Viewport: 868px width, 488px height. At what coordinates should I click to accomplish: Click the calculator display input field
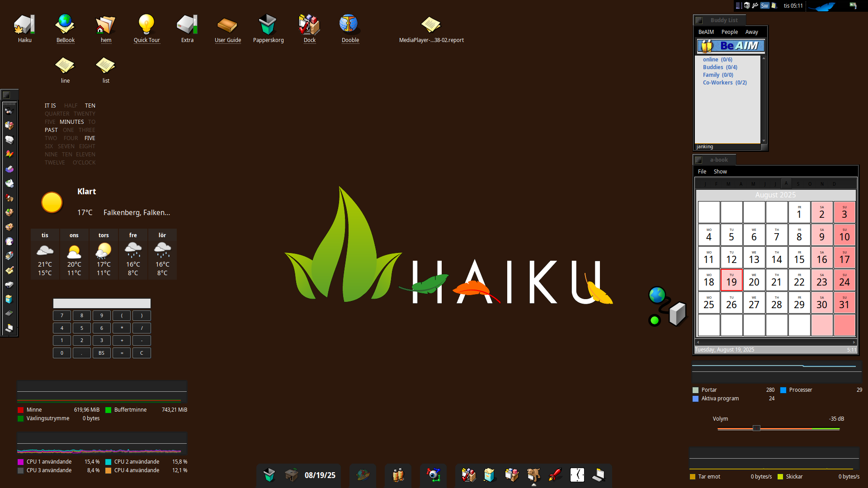pyautogui.click(x=102, y=303)
